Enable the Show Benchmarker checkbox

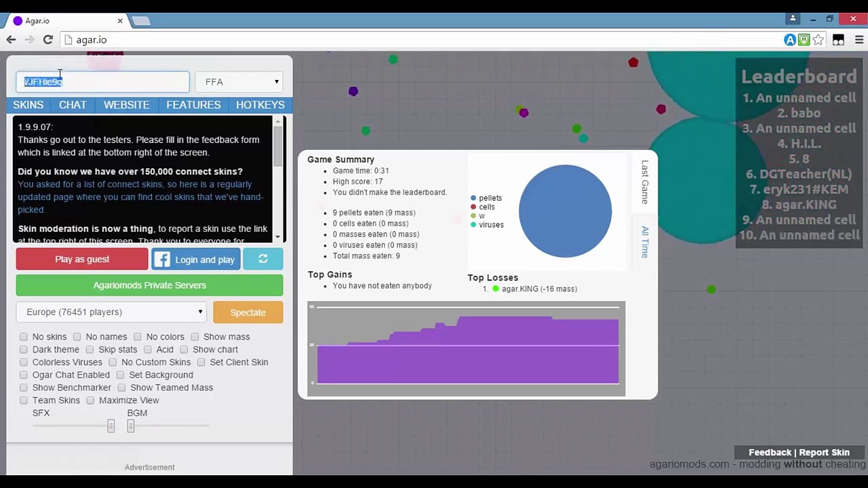coord(24,388)
